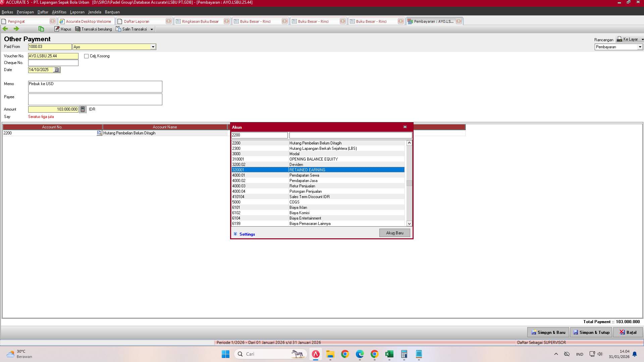The height and width of the screenshot is (362, 644).
Task: Open the Laporan menu
Action: [x=77, y=12]
